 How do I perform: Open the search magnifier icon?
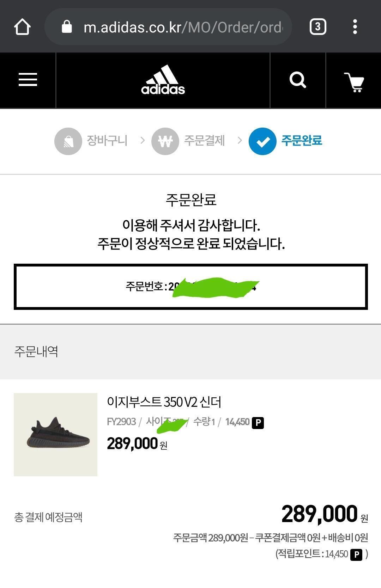298,80
